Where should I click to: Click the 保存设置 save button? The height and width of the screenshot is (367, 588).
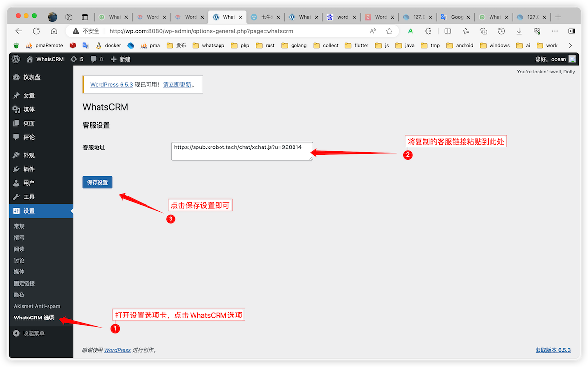pos(98,182)
